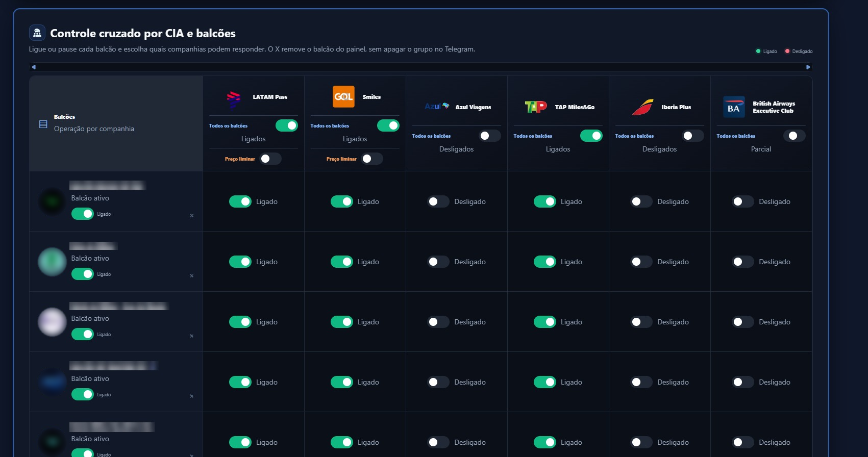This screenshot has height=457, width=868.
Task: Click the second balcão's green avatar
Action: 52,262
